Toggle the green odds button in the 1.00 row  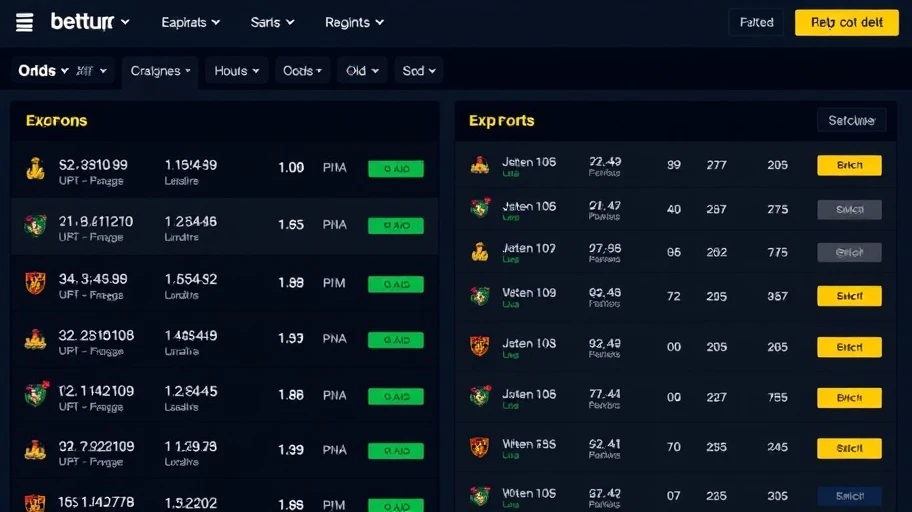[x=395, y=169]
